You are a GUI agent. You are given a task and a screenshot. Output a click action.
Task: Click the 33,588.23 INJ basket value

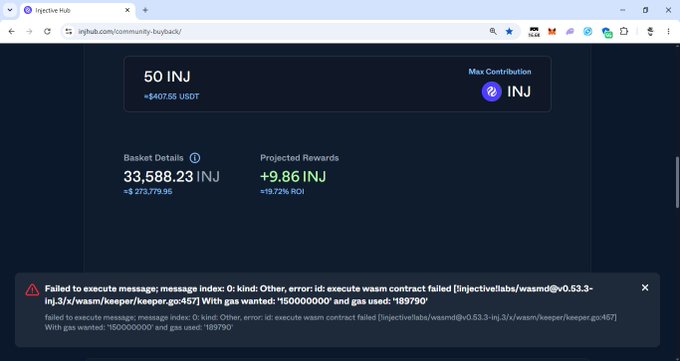coord(172,177)
